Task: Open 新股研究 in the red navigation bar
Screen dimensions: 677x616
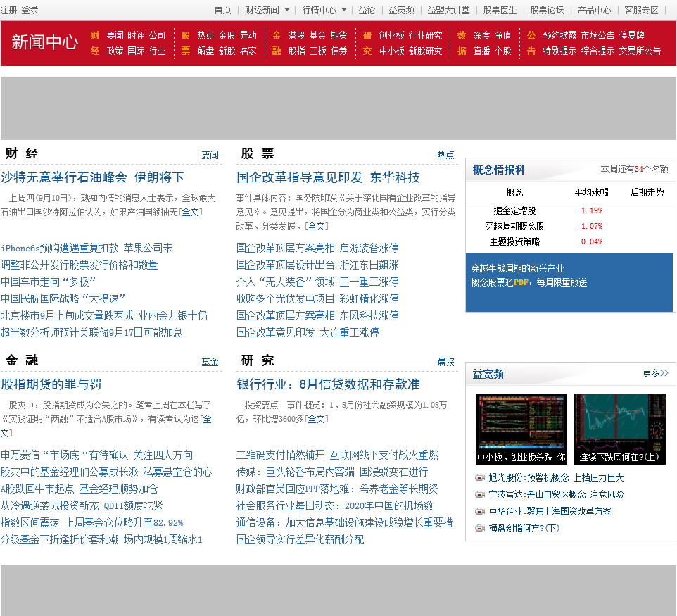Action: [x=425, y=51]
